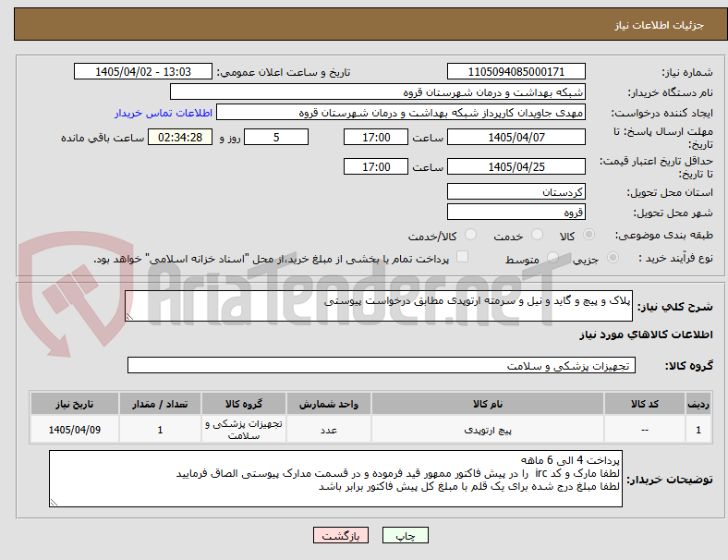Click the resize handle of the description box
The width and height of the screenshot is (728, 560).
129,316
